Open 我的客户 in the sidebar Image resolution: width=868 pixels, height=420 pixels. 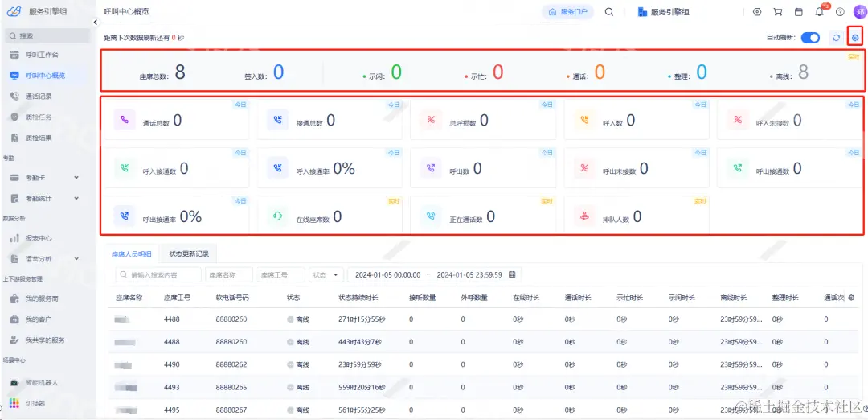pos(39,319)
